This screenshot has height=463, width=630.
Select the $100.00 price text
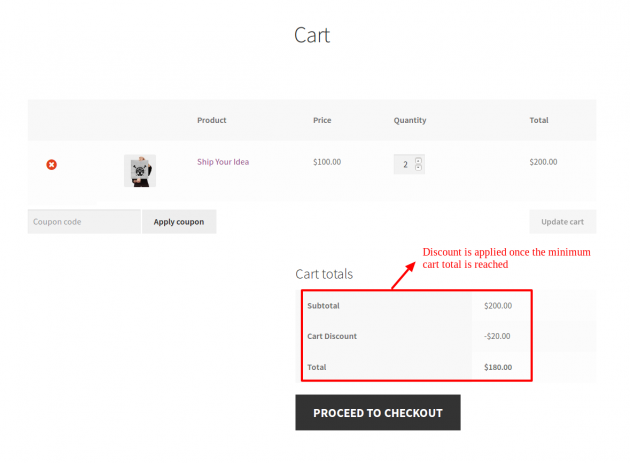327,162
